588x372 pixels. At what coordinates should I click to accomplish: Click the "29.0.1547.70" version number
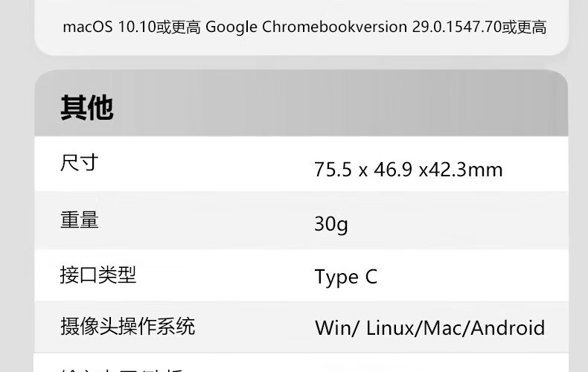coord(457,28)
